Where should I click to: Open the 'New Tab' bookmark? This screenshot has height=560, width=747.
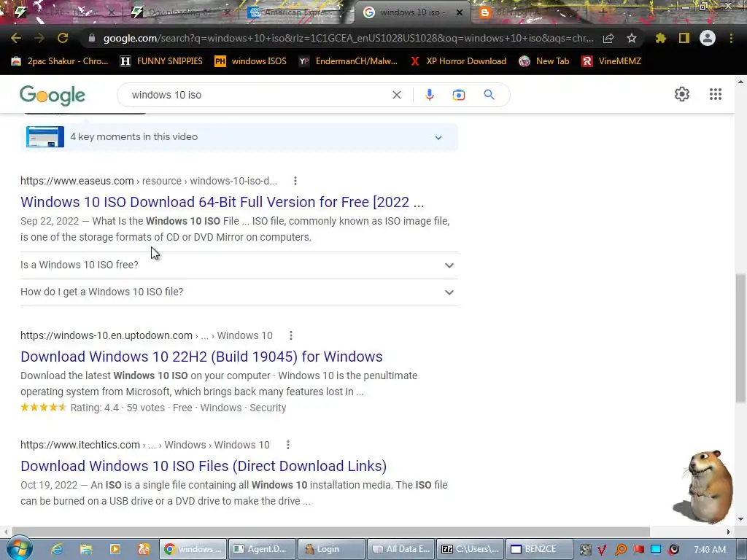[x=544, y=61]
